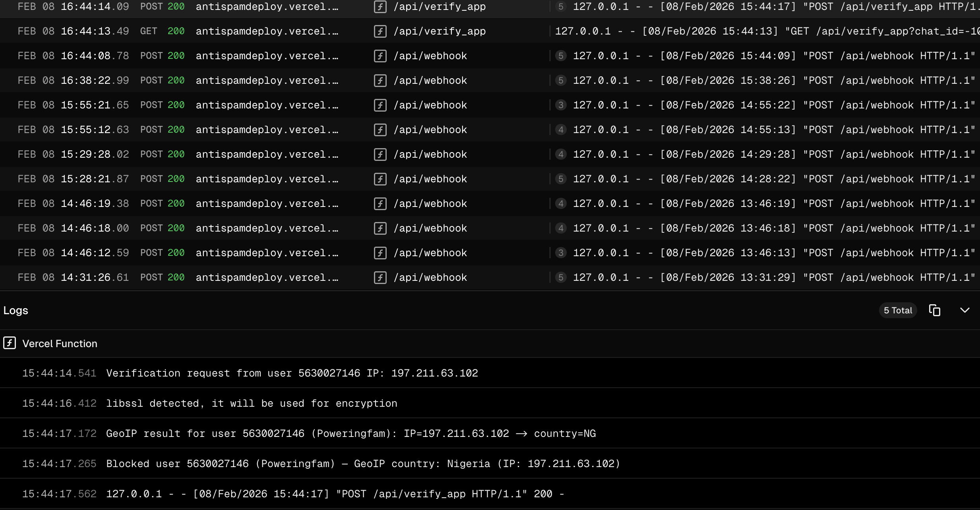Collapse the Logs panel with the chevron
Image resolution: width=980 pixels, height=510 pixels.
(x=965, y=310)
